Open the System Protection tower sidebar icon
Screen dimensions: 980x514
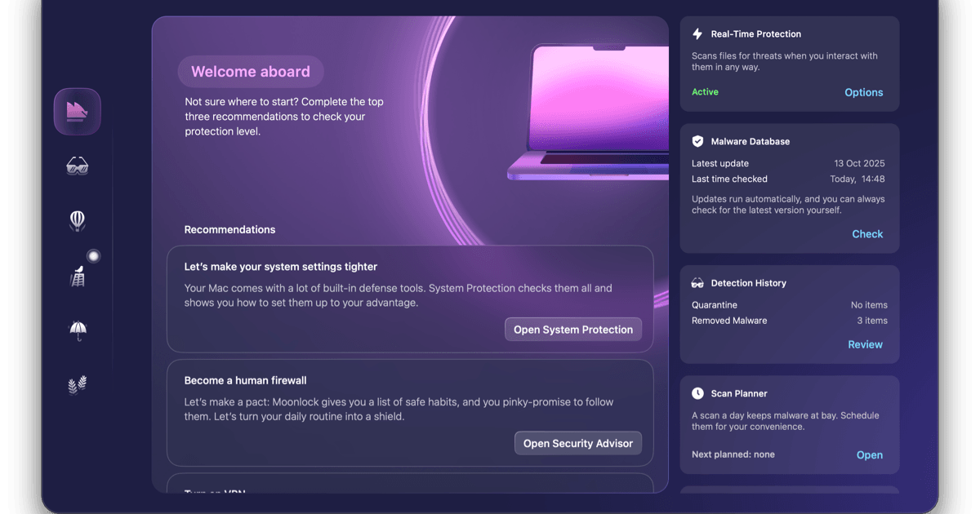[x=78, y=276]
